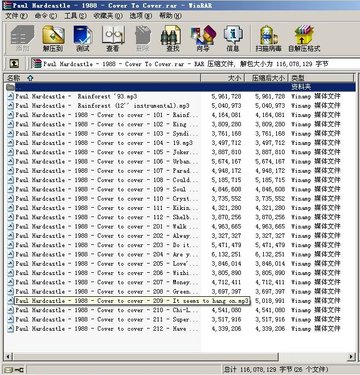Click the drive/key icon in status bar
The image size is (360, 375).
[14, 369]
